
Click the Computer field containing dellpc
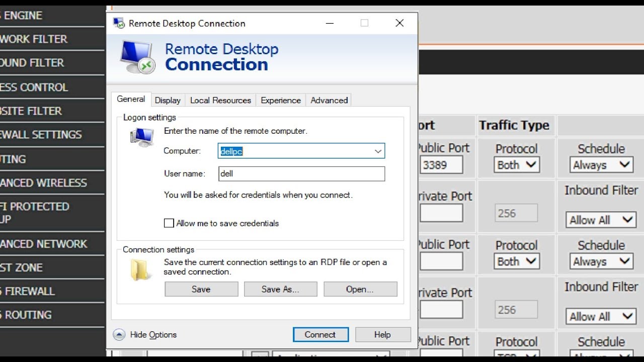point(301,151)
